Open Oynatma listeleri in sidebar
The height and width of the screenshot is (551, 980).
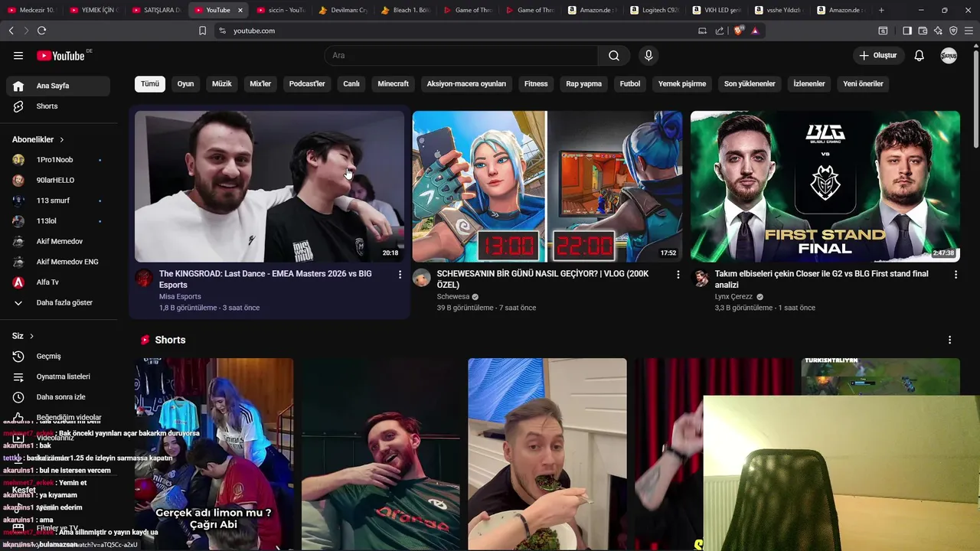click(58, 377)
